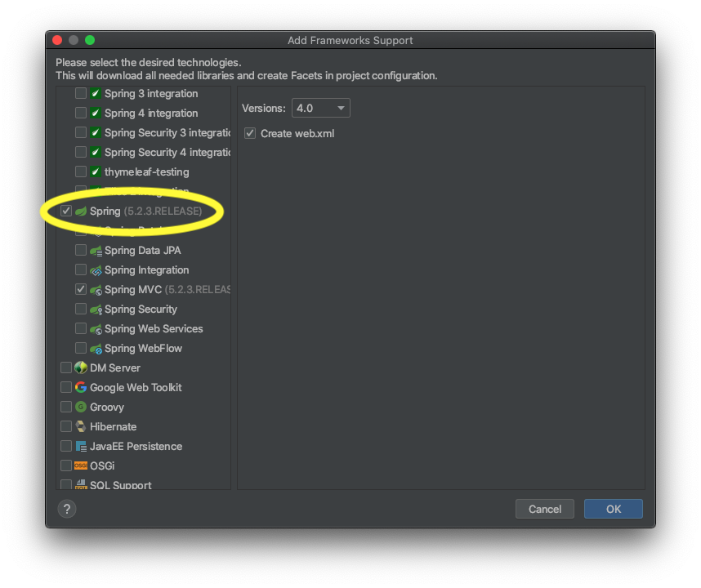Click the green check icon beside thymeleaf-testing

(96, 171)
